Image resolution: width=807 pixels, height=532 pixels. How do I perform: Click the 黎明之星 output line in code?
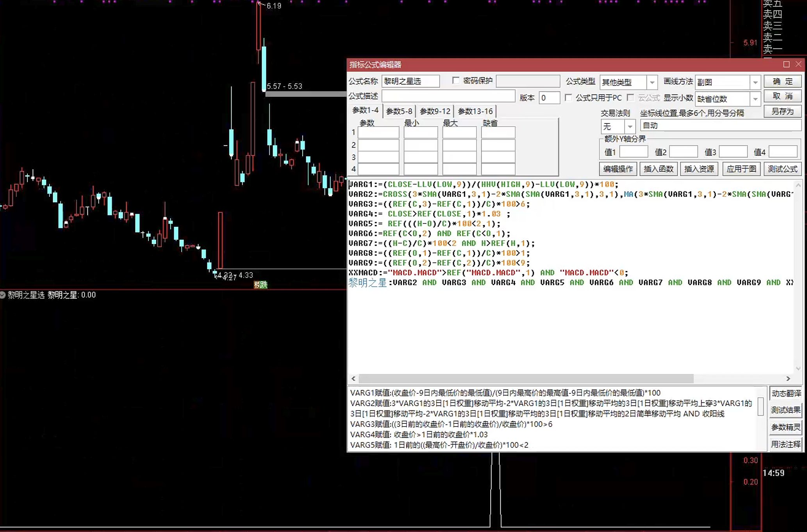tap(570, 282)
